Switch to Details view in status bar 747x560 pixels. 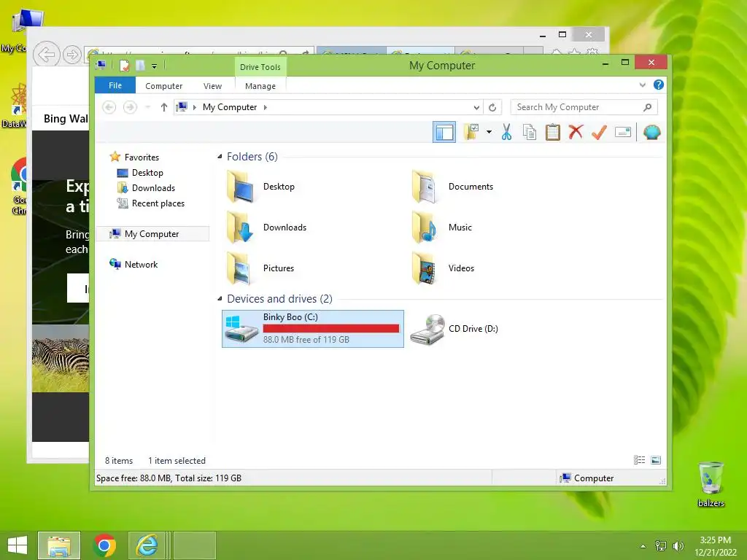point(639,460)
